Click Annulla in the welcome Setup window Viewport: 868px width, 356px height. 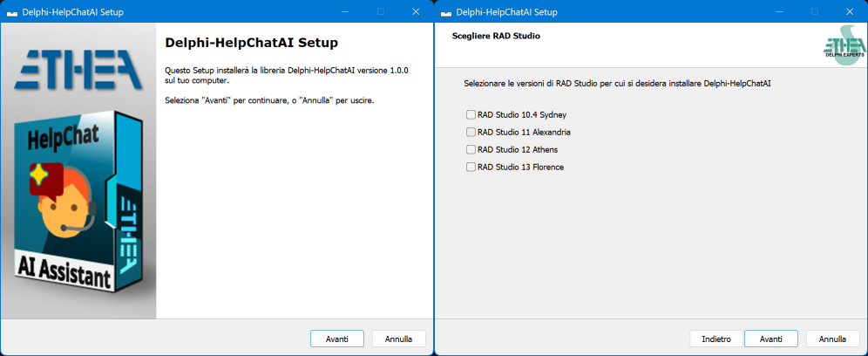point(398,339)
